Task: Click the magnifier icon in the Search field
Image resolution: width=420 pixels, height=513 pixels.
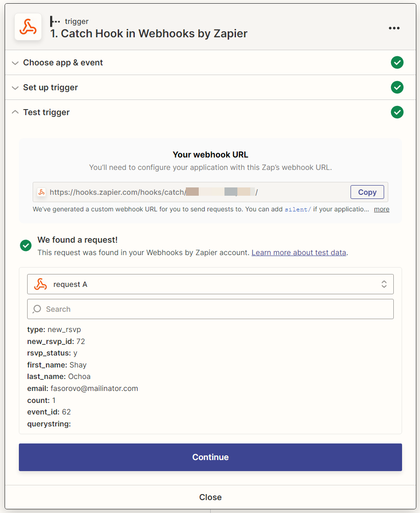Action: 37,309
